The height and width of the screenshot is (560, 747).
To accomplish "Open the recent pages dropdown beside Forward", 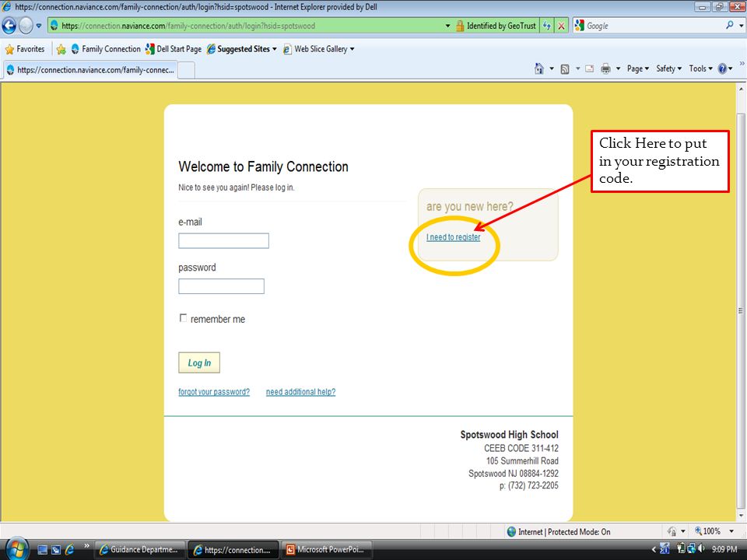I will coord(39,26).
